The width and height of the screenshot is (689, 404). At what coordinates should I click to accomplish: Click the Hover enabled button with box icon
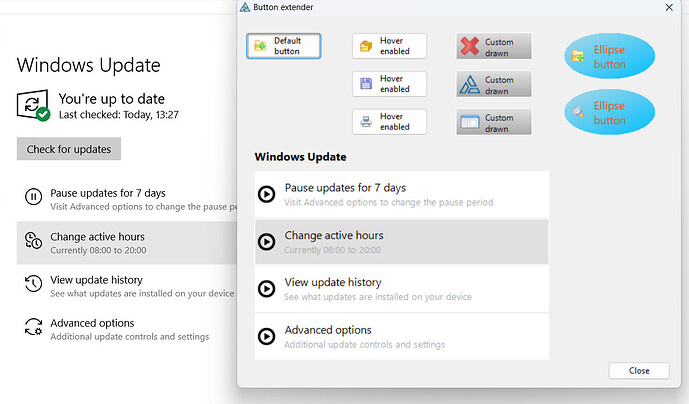pyautogui.click(x=389, y=46)
